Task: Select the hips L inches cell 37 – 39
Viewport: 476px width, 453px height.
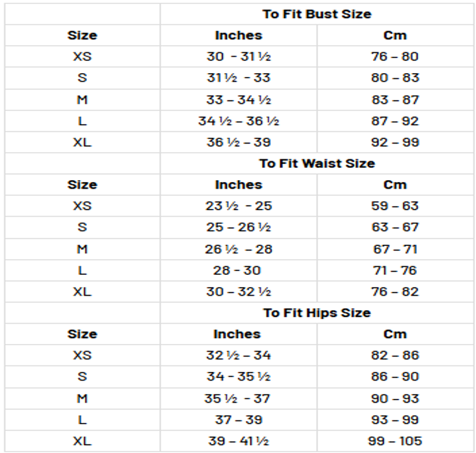Action: coord(239,420)
